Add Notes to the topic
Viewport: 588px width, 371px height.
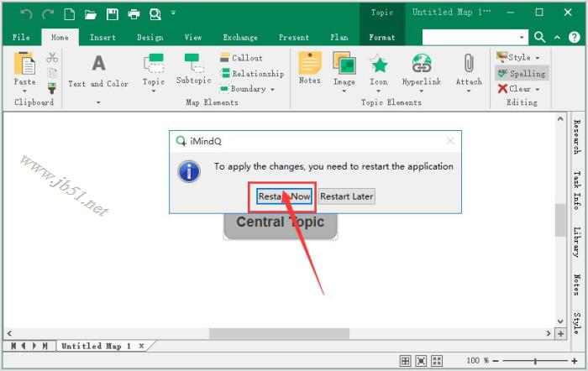[310, 68]
